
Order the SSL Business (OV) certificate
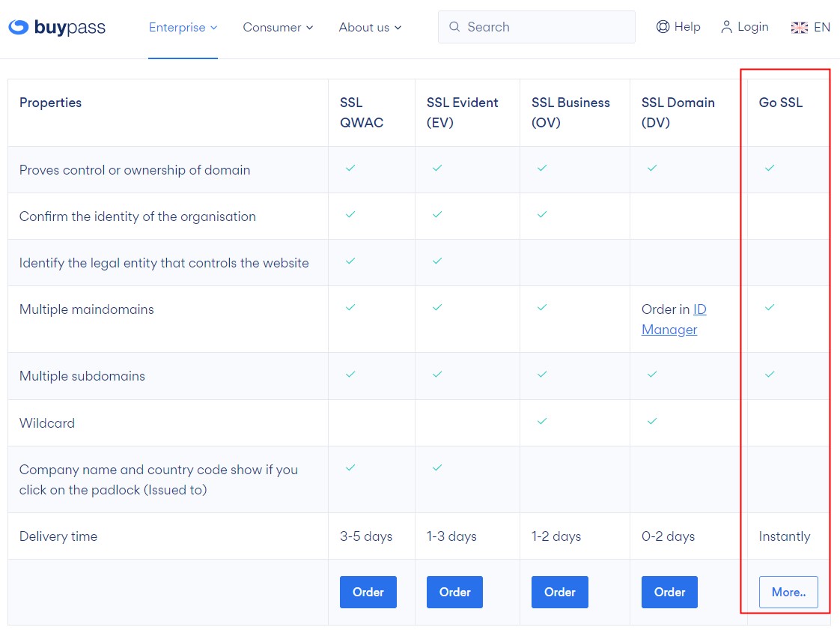point(560,592)
